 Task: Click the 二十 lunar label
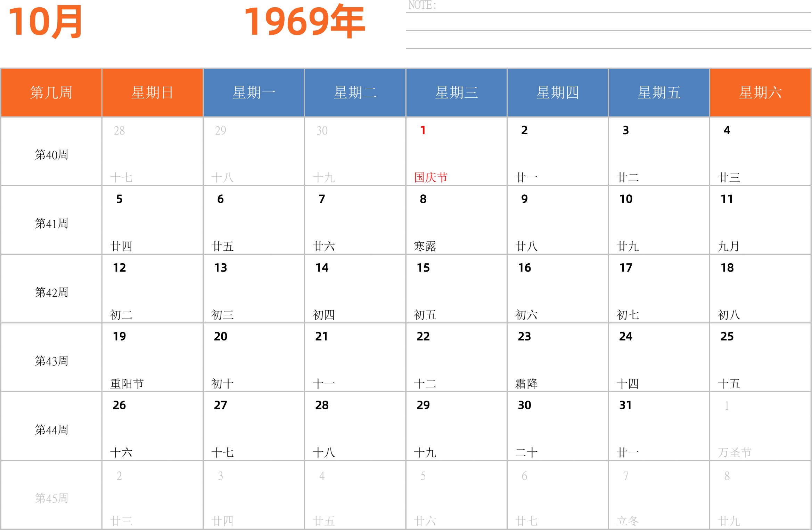[526, 453]
